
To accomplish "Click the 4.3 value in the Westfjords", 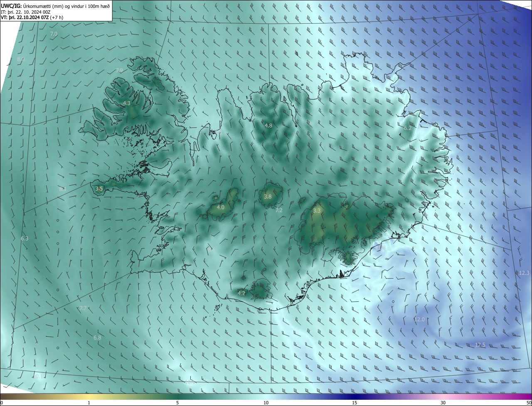I will [x=126, y=103].
